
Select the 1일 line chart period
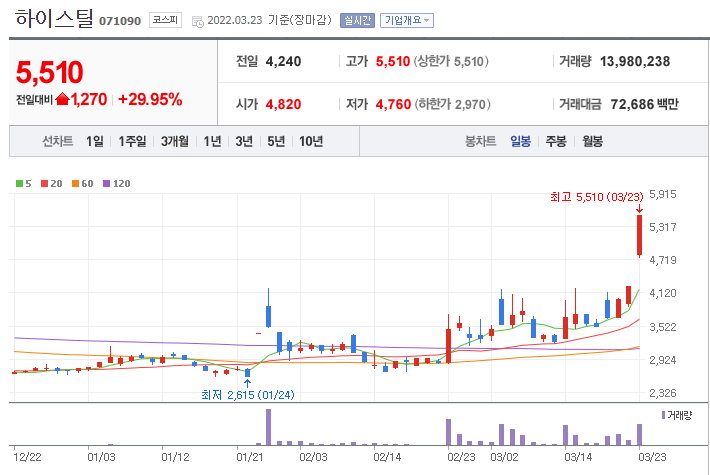point(95,141)
